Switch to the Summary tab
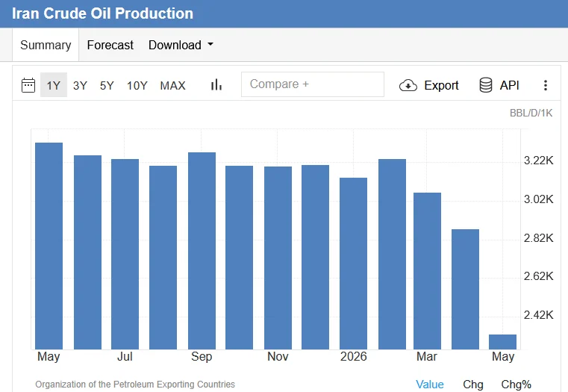Image resolution: width=568 pixels, height=392 pixels. pos(46,45)
